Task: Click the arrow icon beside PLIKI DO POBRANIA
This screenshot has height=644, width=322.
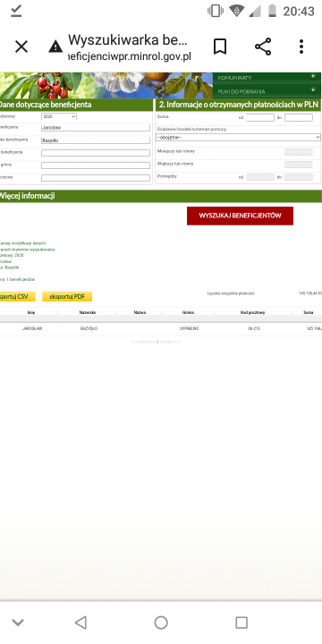Action: coord(313,89)
